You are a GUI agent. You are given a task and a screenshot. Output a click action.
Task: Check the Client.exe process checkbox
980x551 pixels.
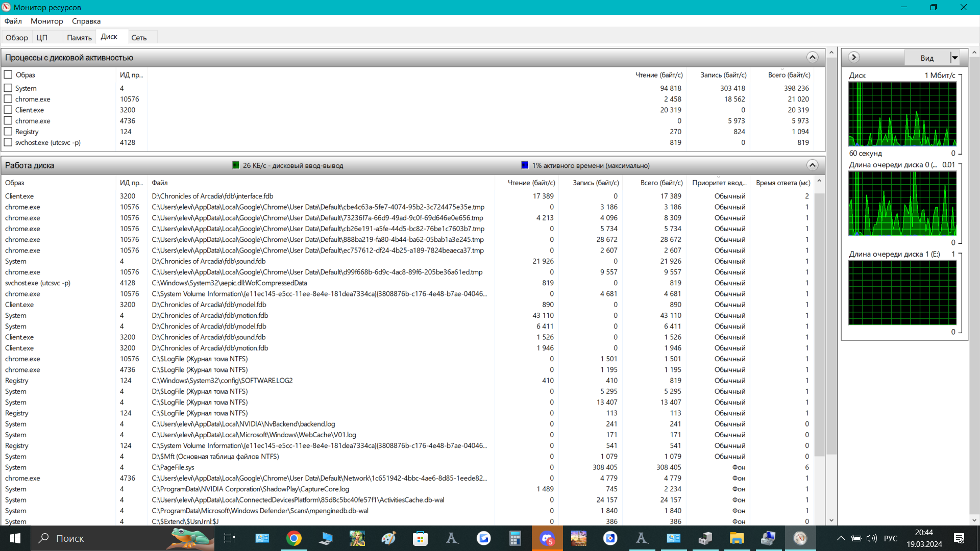pos(8,110)
